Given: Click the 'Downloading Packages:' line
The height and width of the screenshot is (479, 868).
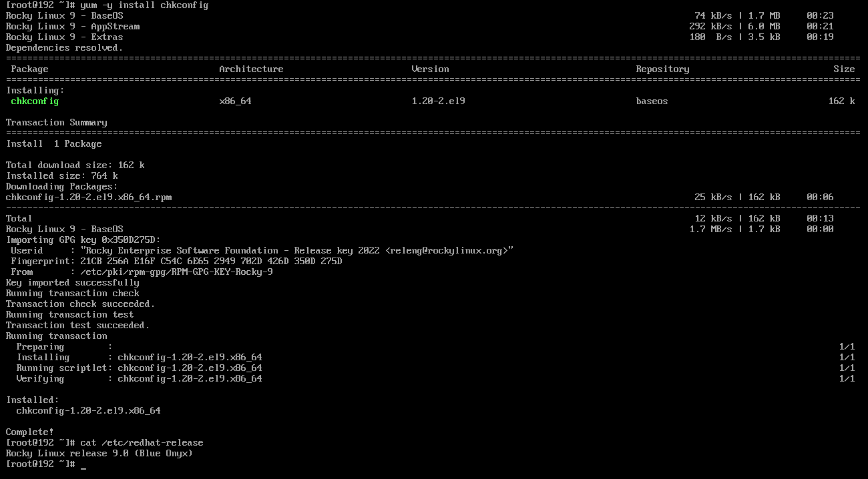Looking at the screenshot, I should (x=62, y=187).
